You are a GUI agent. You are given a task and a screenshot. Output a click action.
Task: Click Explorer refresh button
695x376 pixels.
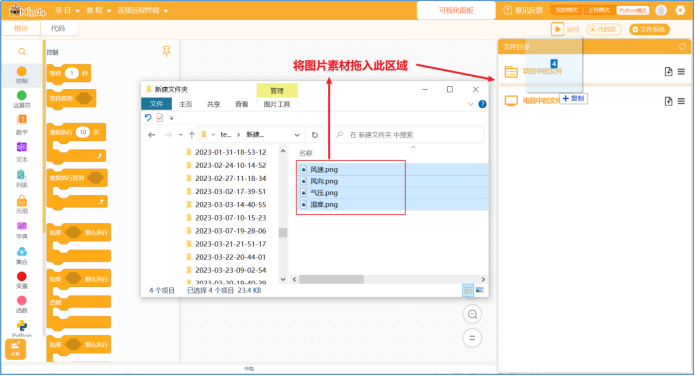click(315, 135)
